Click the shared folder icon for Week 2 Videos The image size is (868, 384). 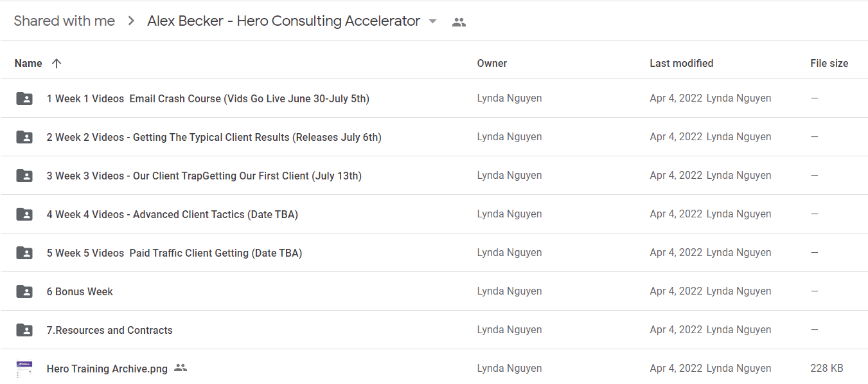[x=24, y=137]
